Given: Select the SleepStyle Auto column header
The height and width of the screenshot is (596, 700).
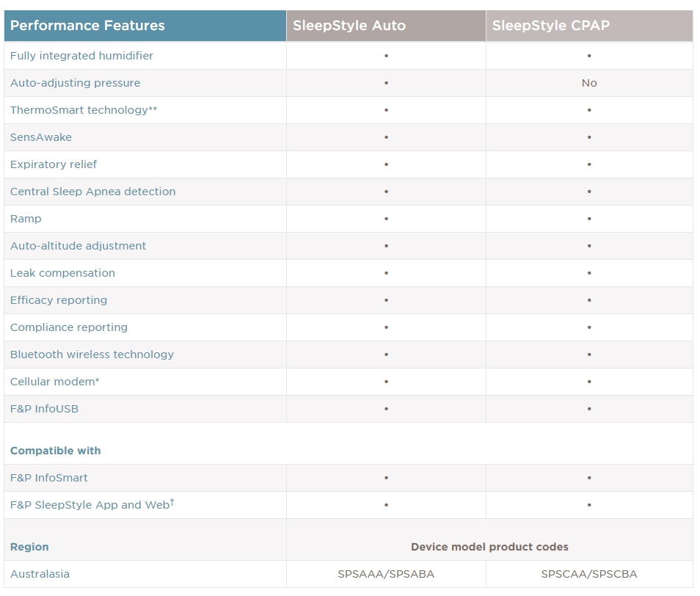Looking at the screenshot, I should point(349,26).
